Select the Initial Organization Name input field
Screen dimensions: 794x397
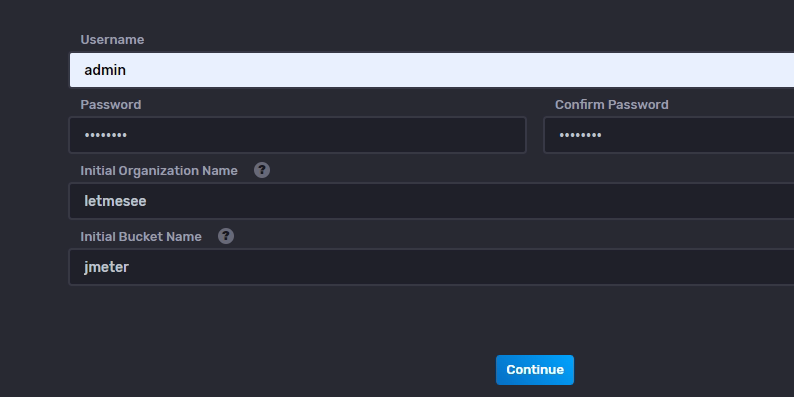point(431,201)
